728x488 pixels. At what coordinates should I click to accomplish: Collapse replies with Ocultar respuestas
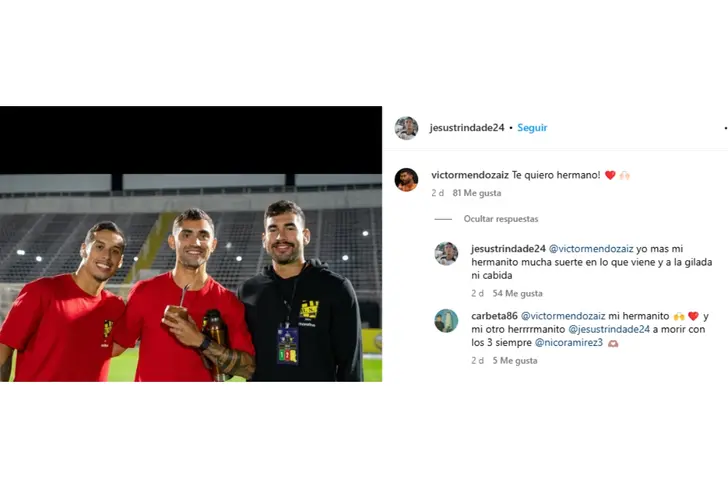tap(500, 219)
